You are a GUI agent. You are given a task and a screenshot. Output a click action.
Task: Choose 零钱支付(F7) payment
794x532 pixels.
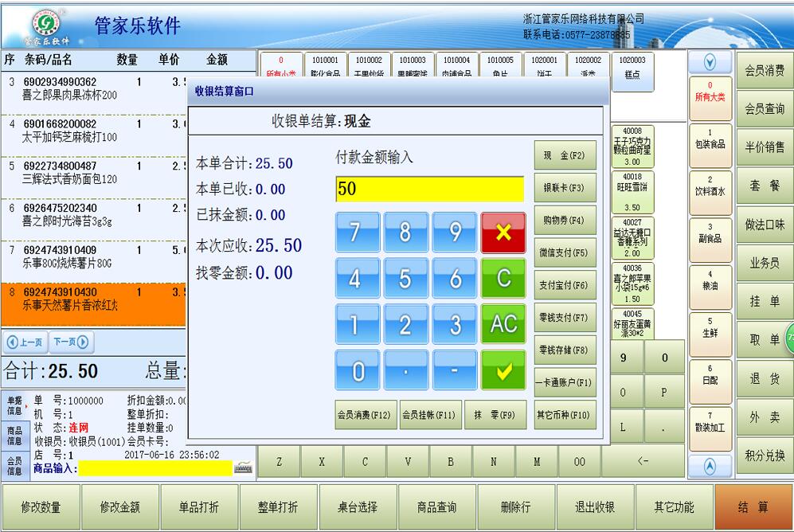(x=565, y=318)
